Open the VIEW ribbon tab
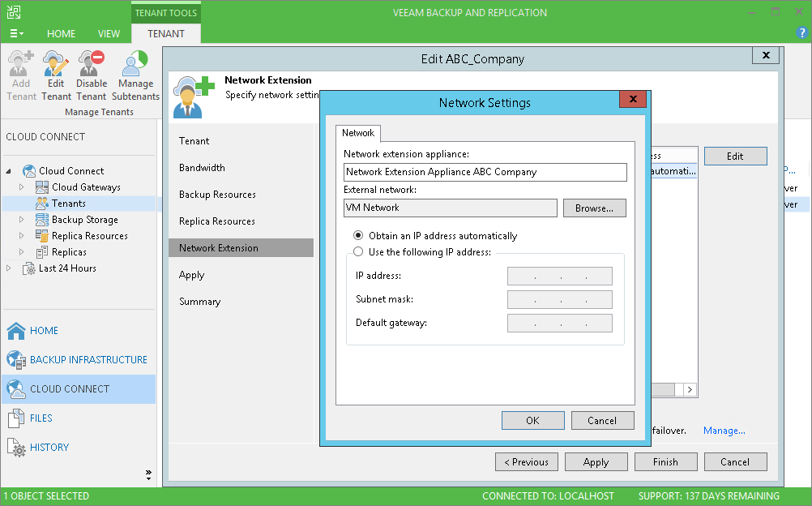This screenshot has height=506, width=812. point(109,34)
